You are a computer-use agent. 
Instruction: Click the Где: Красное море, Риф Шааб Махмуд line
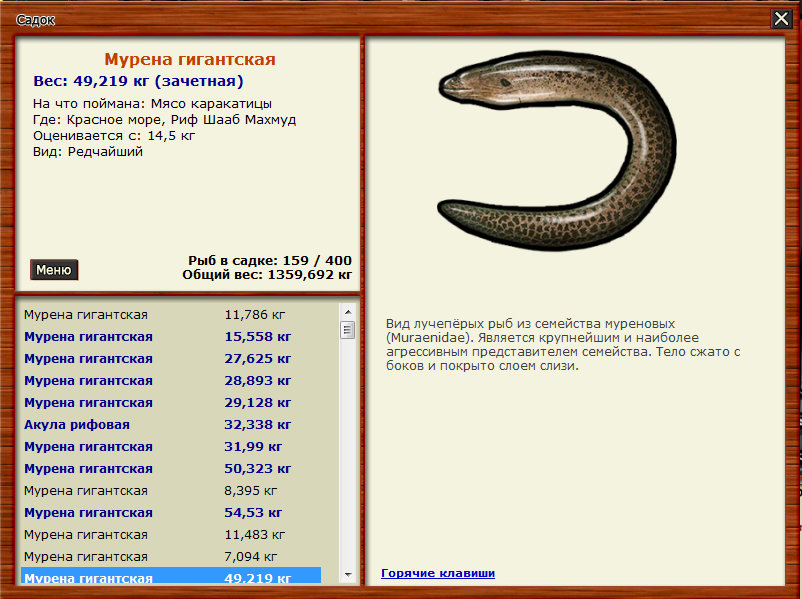[x=164, y=120]
